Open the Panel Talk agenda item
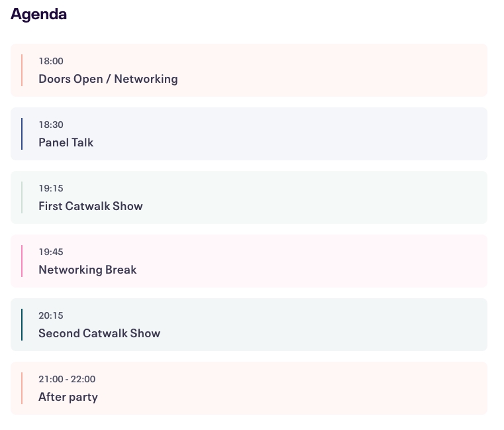 (249, 134)
